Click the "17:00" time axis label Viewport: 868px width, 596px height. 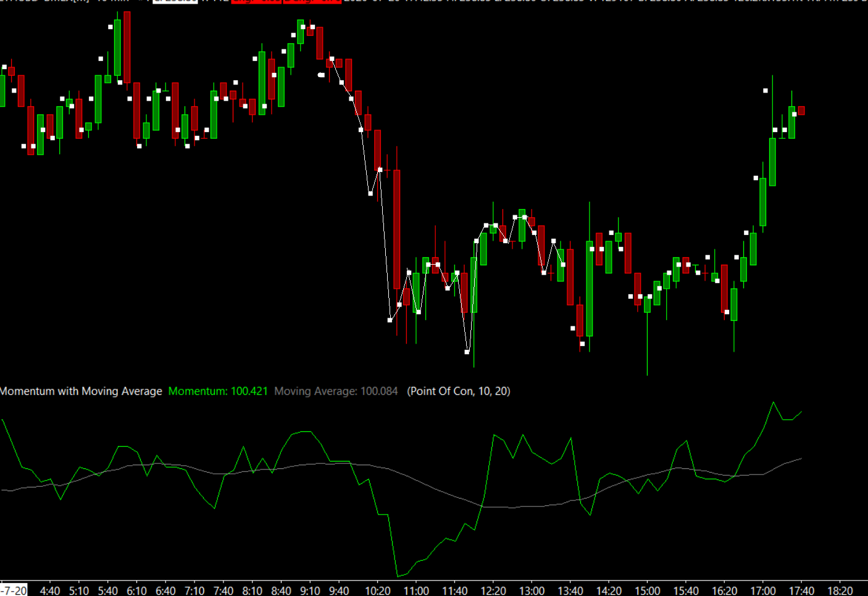point(763,590)
